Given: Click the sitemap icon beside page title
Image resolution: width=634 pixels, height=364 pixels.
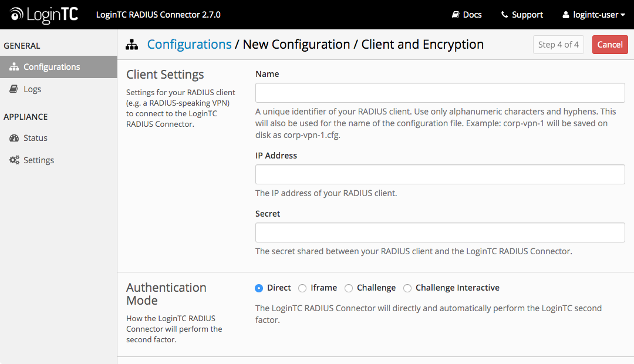Looking at the screenshot, I should [132, 45].
